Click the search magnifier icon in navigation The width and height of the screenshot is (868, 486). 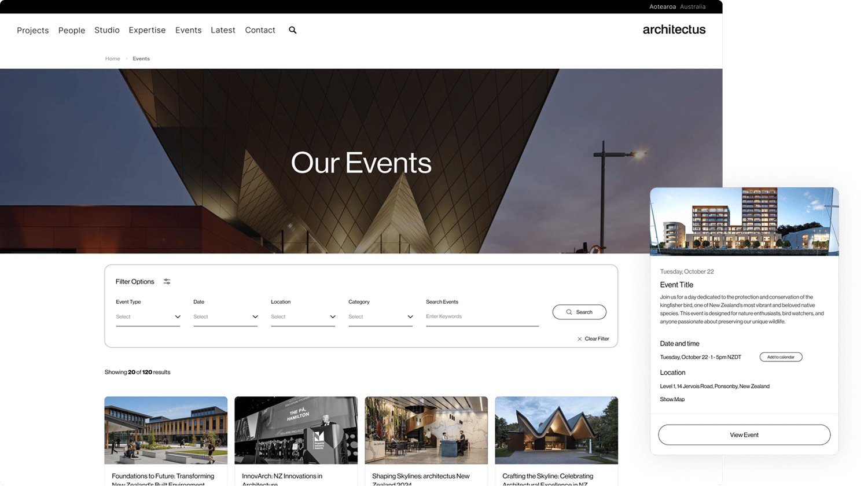[x=292, y=30]
